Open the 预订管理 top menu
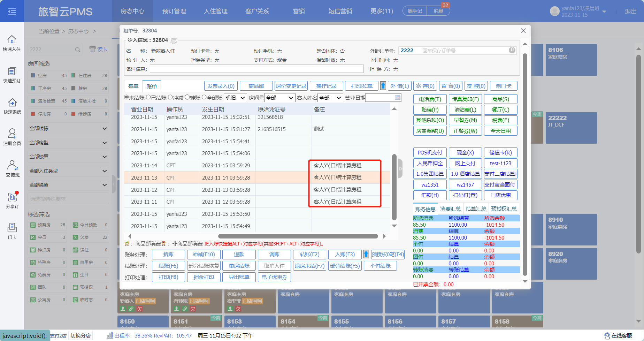644x341 pixels. [174, 11]
